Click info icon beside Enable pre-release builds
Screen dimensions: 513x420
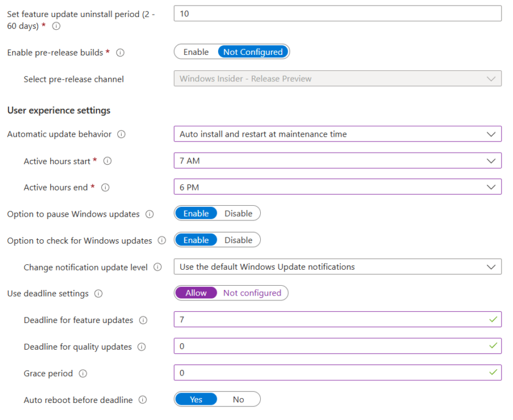(120, 52)
